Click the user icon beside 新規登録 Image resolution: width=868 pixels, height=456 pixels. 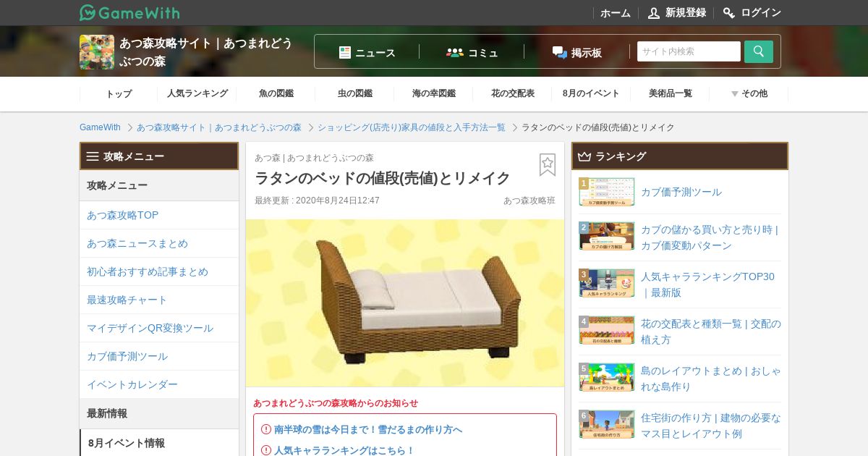tap(654, 13)
